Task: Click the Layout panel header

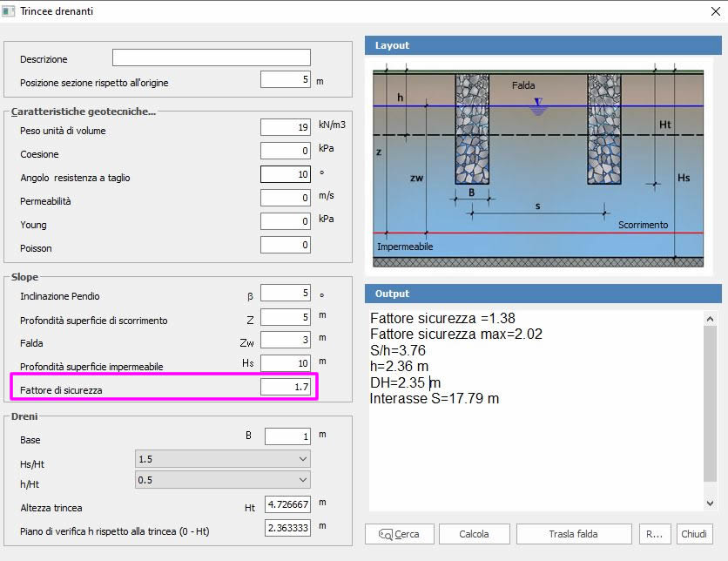Action: pos(543,45)
